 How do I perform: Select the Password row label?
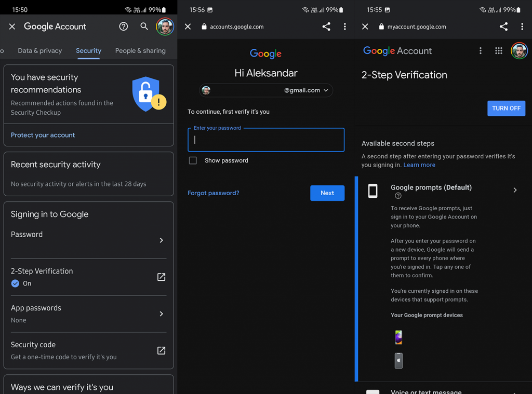coord(27,234)
